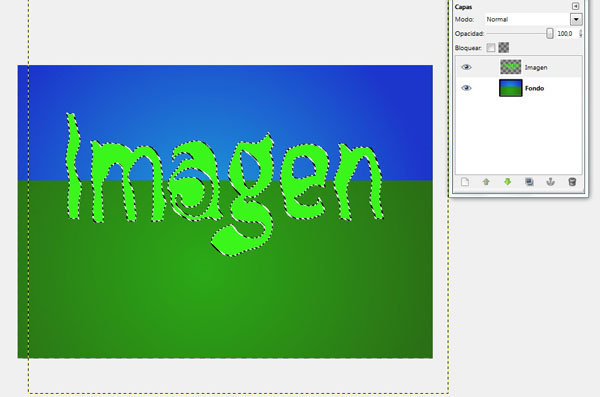
Task: Open the Modo dropdown arrow
Action: (576, 19)
